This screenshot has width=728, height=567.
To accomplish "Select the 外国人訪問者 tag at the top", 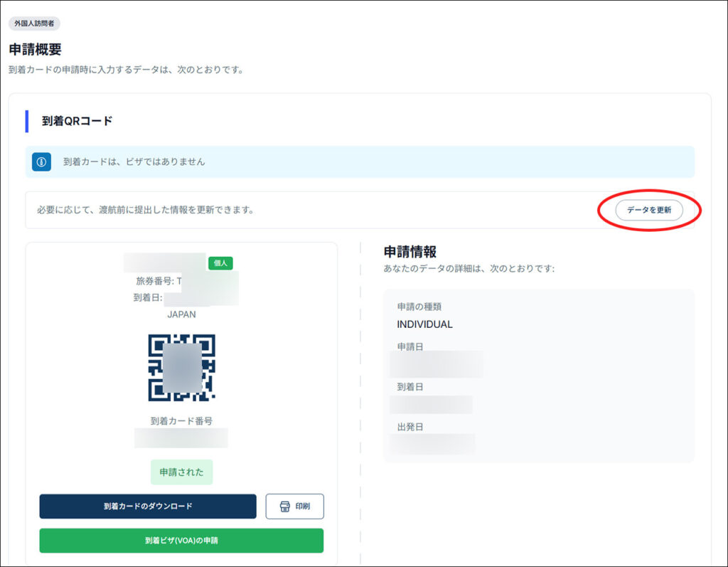I will coord(33,23).
